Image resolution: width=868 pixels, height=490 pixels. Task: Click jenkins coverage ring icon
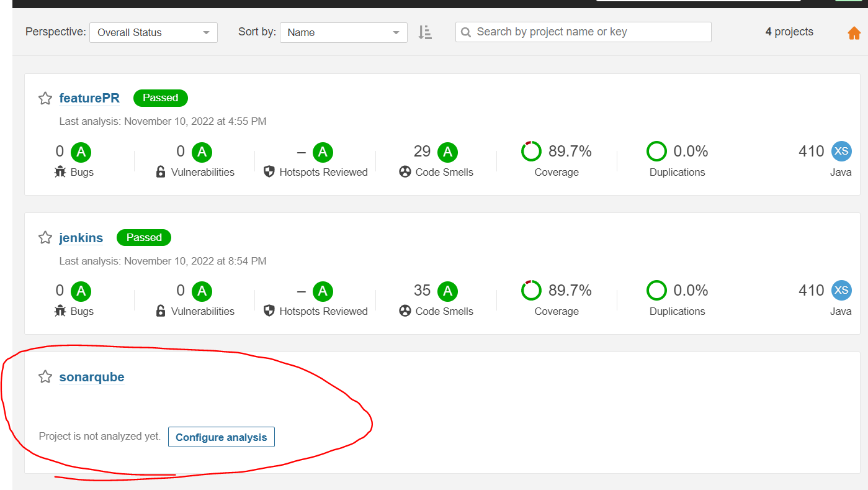531,291
